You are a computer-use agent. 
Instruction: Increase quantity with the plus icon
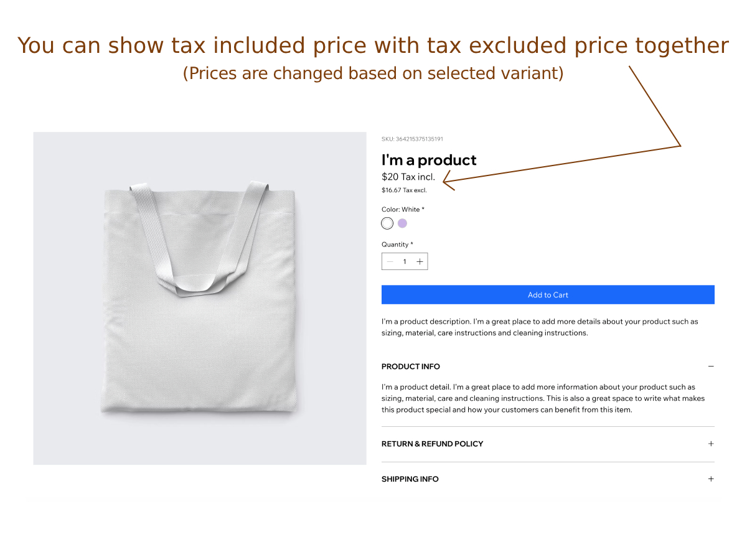[420, 262]
